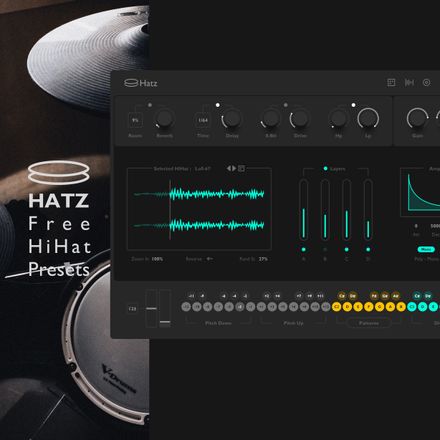The height and width of the screenshot is (440, 440).
Task: Click the Patterns button
Action: pos(369,323)
